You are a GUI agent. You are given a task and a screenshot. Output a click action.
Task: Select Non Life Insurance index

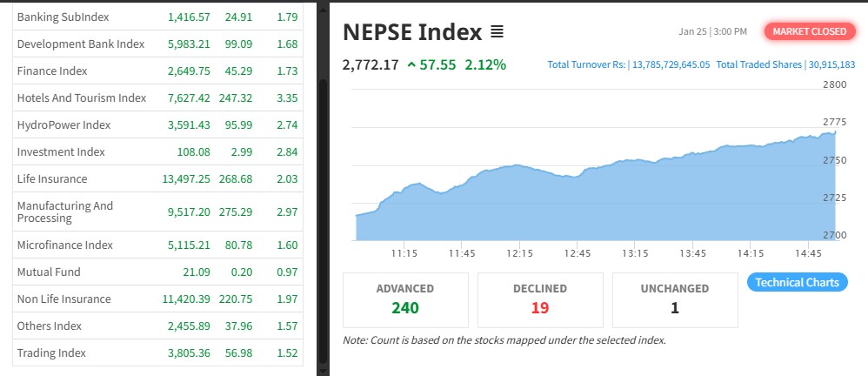pos(64,299)
